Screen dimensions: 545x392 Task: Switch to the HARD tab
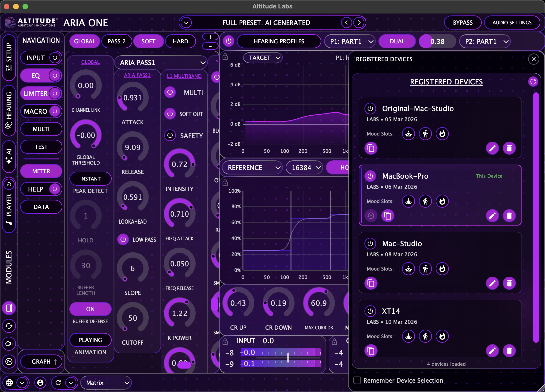point(181,41)
